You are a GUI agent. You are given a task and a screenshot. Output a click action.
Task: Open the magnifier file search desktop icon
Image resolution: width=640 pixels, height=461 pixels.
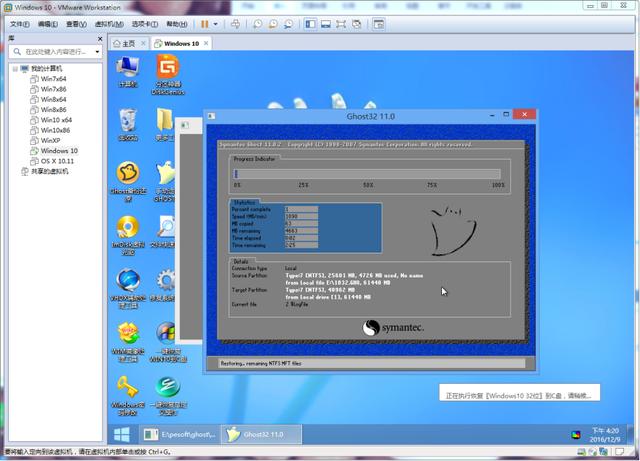[x=165, y=232]
